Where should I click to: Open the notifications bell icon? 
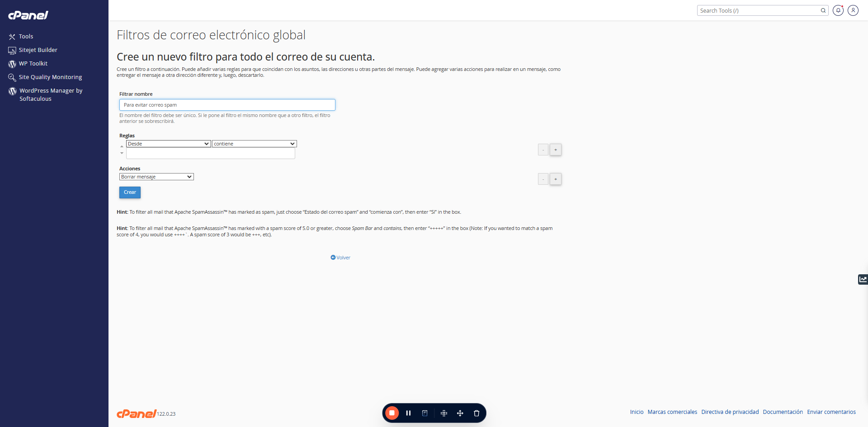point(838,10)
